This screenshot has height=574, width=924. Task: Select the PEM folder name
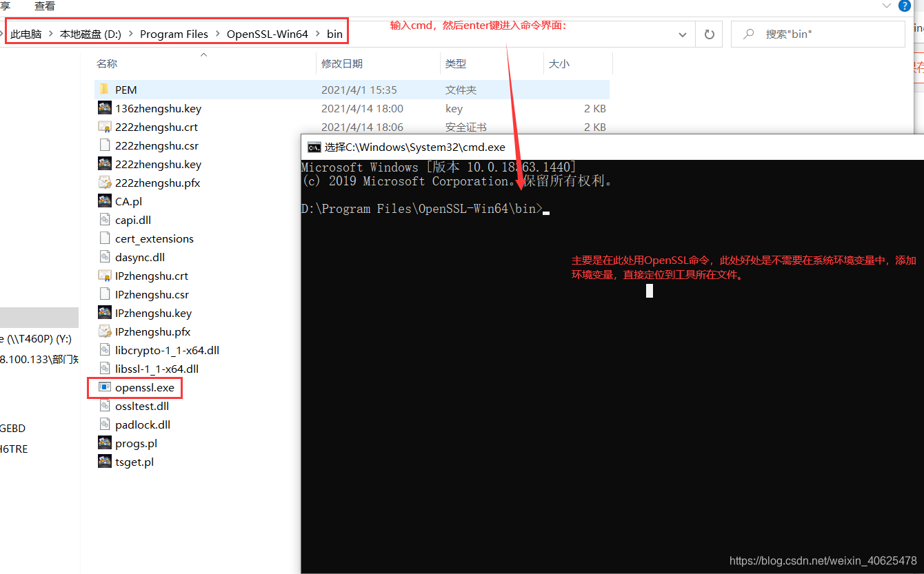tap(126, 90)
